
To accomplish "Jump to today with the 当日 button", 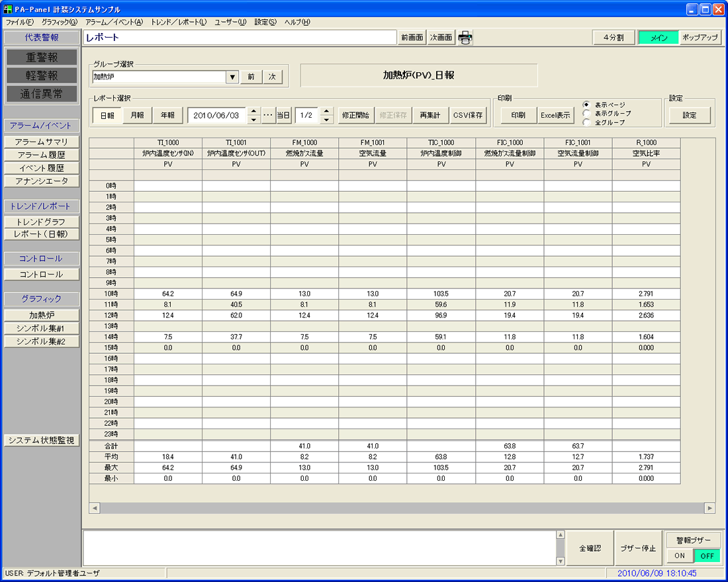I will click(284, 115).
